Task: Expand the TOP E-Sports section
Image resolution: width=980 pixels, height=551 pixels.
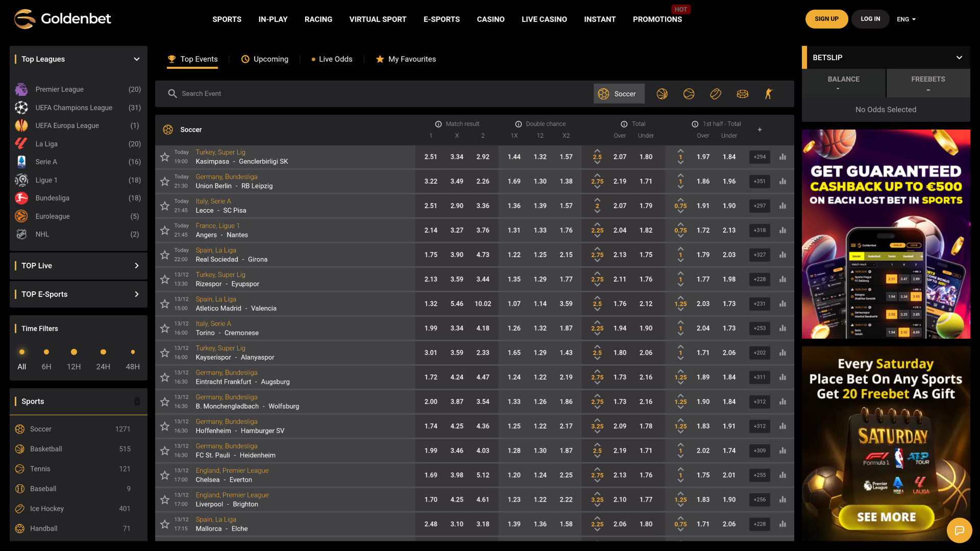Action: [x=136, y=294]
